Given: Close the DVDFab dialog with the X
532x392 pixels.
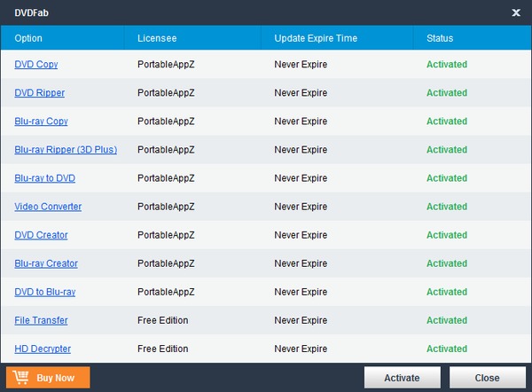Looking at the screenshot, I should tap(516, 12).
